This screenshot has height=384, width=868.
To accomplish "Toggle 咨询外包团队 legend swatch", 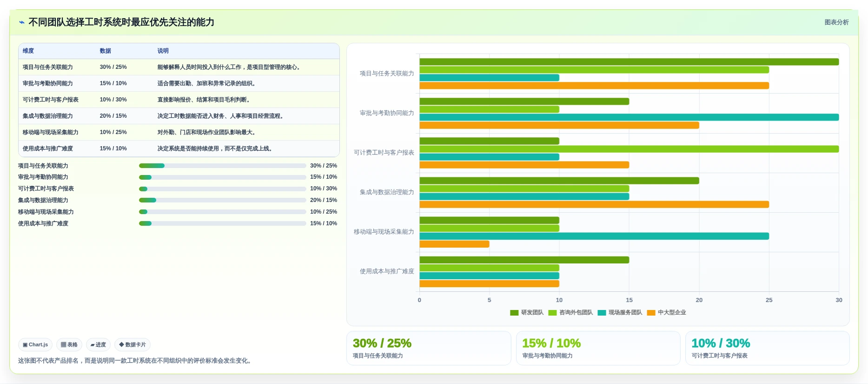I will tap(552, 313).
